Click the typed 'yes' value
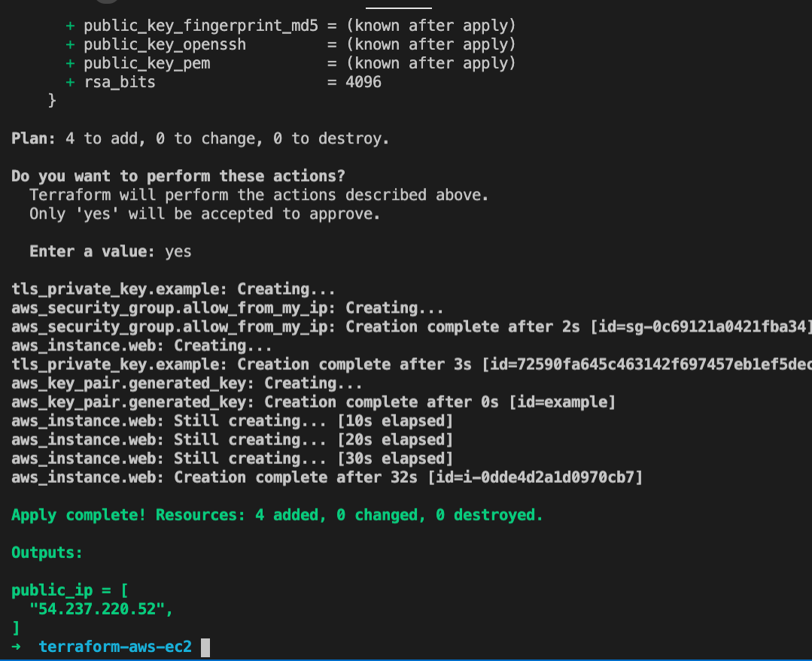812x661 pixels. point(178,252)
